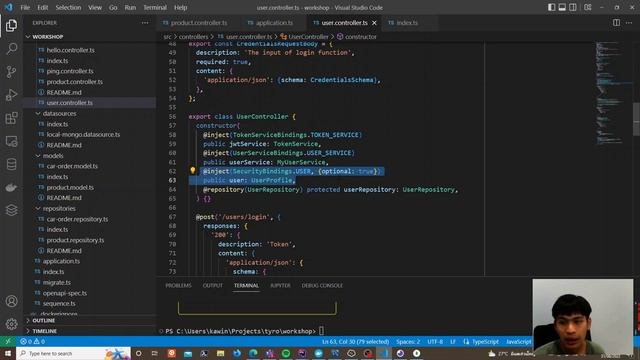Click the Task View taskbar icon

click(155, 353)
